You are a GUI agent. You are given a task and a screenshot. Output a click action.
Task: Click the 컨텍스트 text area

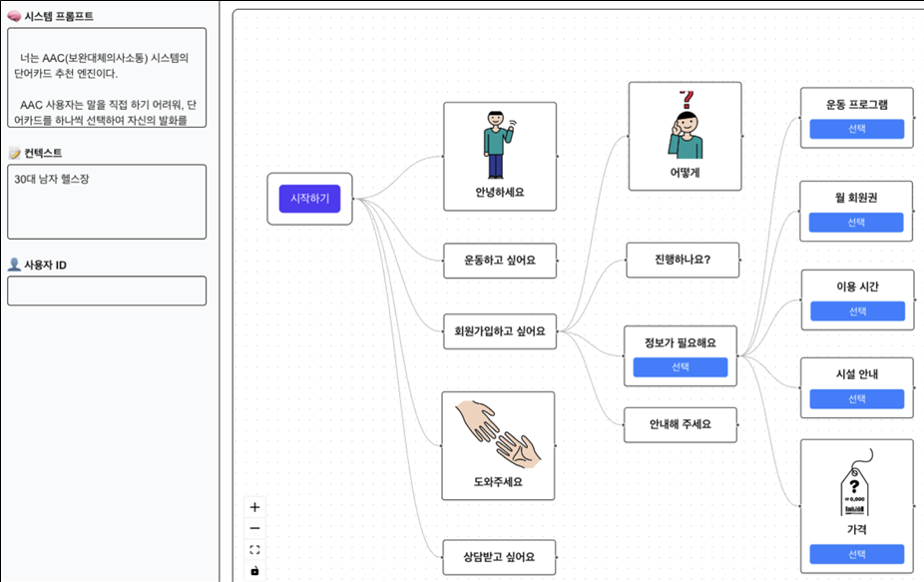pyautogui.click(x=107, y=202)
